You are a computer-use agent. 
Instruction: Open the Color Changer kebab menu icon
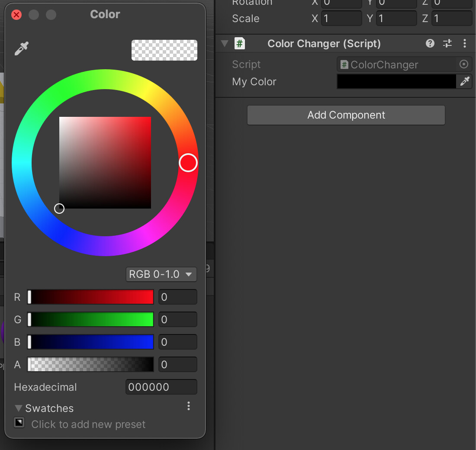click(465, 43)
